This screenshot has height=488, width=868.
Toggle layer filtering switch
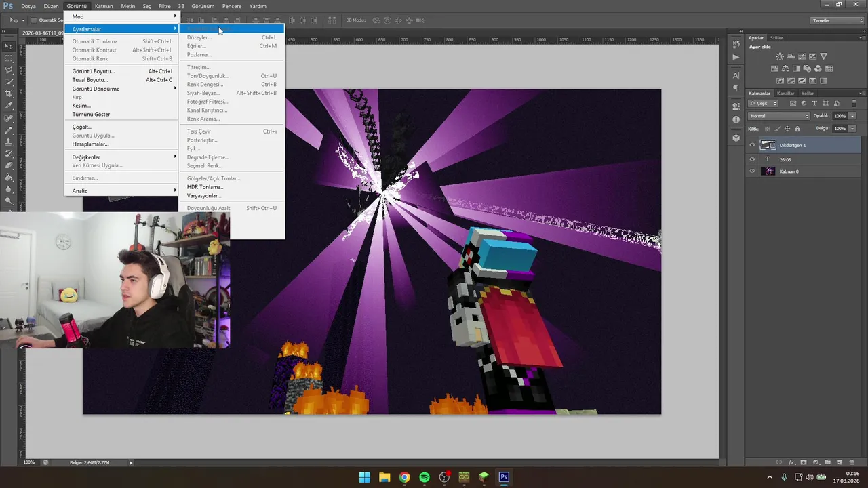pyautogui.click(x=854, y=103)
